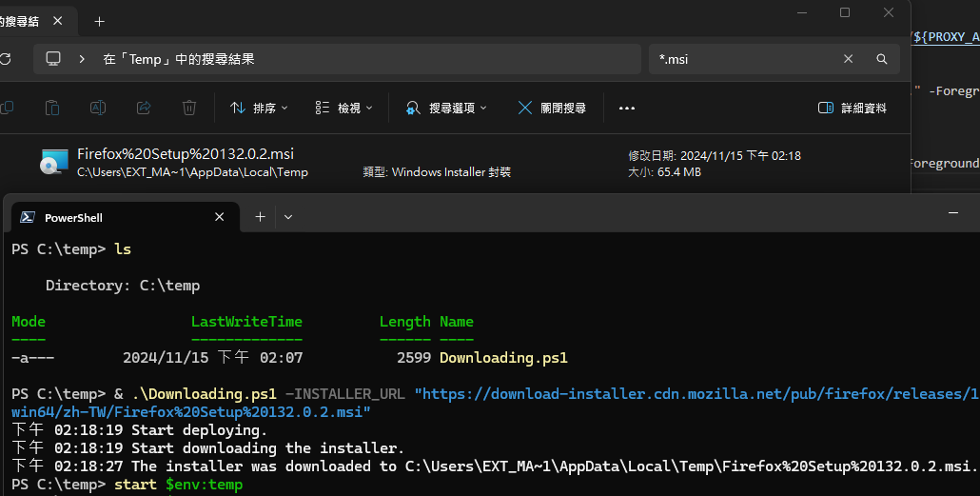Expand the 搜尋選項 search options menu
The width and height of the screenshot is (980, 496).
tap(446, 108)
